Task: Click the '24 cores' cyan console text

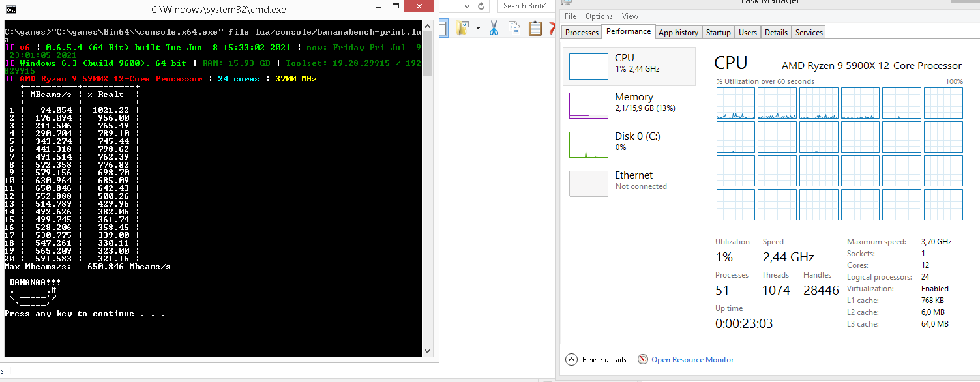Action: (x=238, y=79)
